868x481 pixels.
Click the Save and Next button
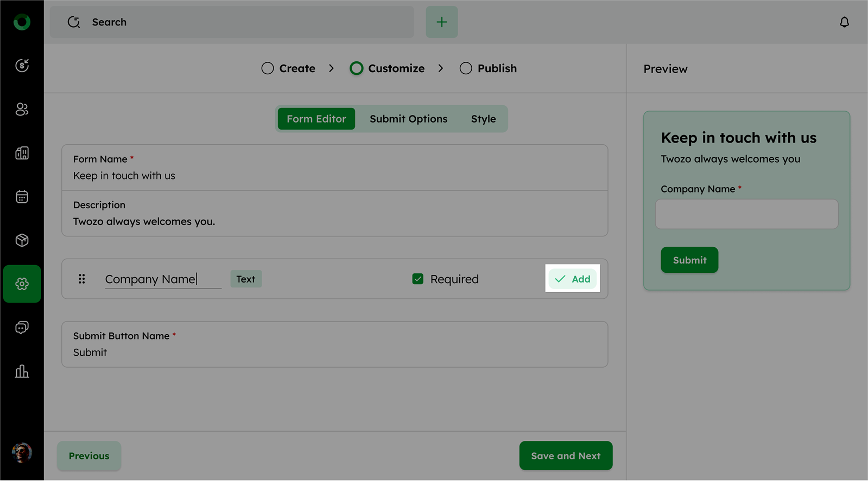click(566, 456)
